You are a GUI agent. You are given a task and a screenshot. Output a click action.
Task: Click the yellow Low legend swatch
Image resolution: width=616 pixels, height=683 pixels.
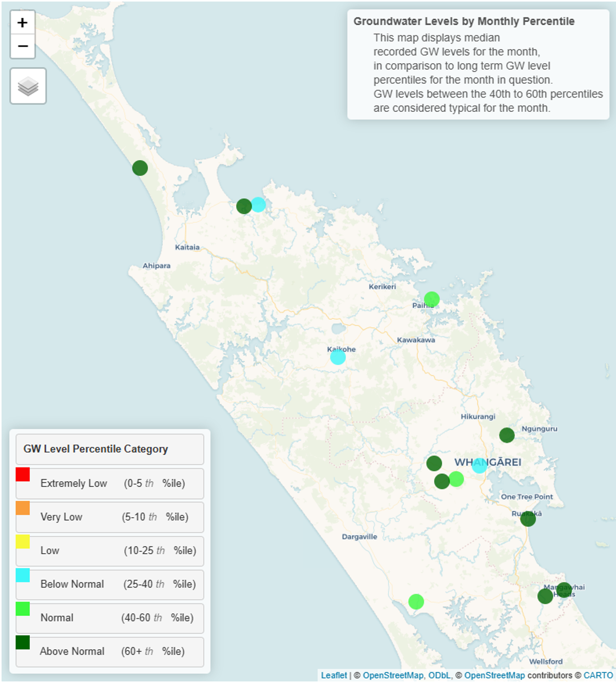(x=23, y=542)
